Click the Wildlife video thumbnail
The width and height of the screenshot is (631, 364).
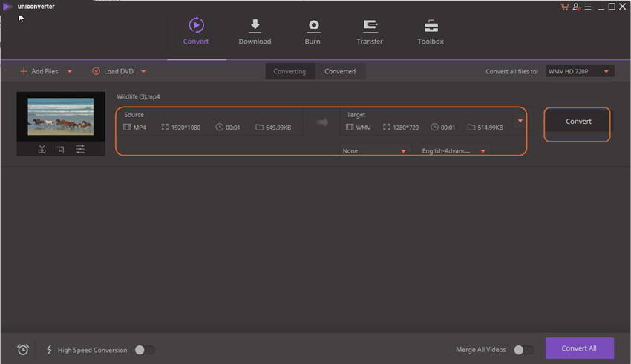coord(61,116)
